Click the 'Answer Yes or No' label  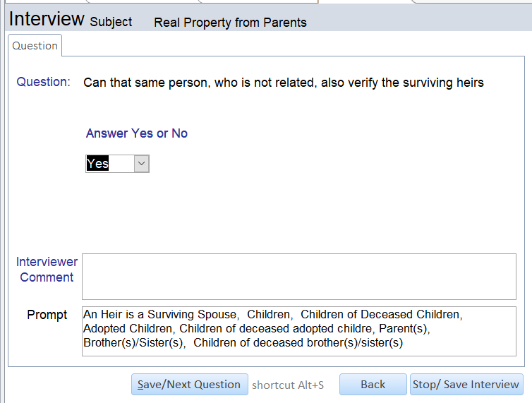[x=136, y=133]
